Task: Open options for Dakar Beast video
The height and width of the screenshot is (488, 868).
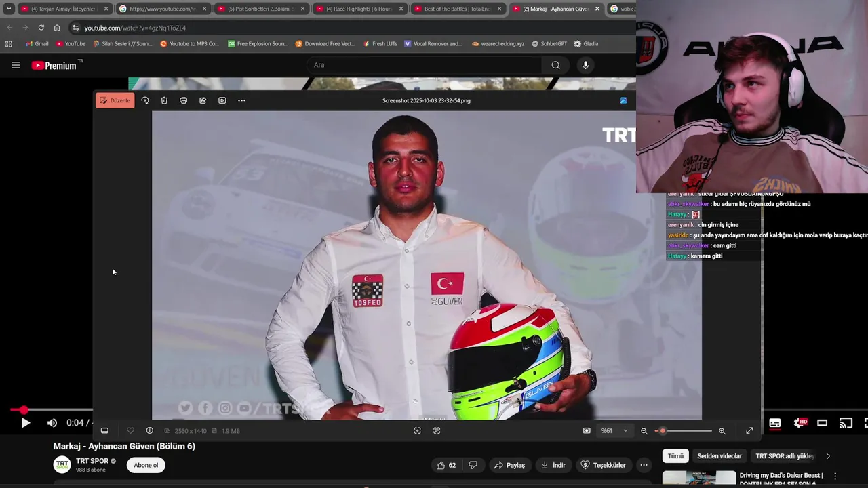Action: point(835,476)
